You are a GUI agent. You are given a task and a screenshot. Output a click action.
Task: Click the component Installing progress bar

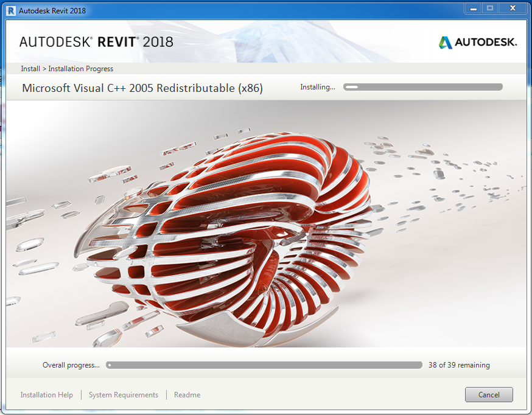[423, 87]
